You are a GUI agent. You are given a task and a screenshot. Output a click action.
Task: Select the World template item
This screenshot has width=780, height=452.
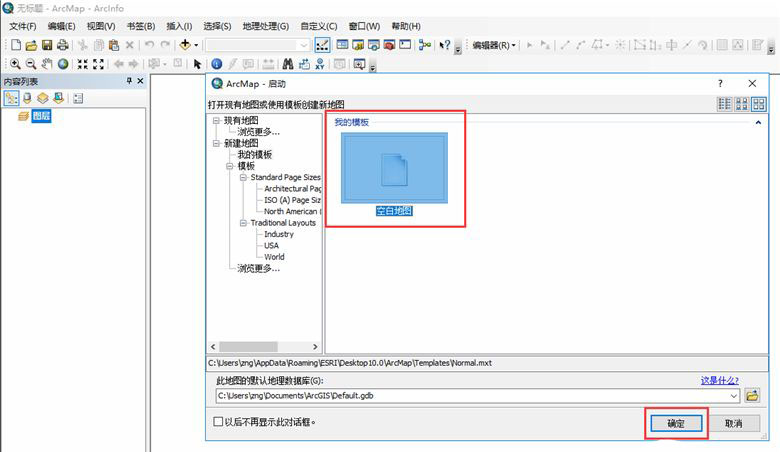tap(275, 257)
